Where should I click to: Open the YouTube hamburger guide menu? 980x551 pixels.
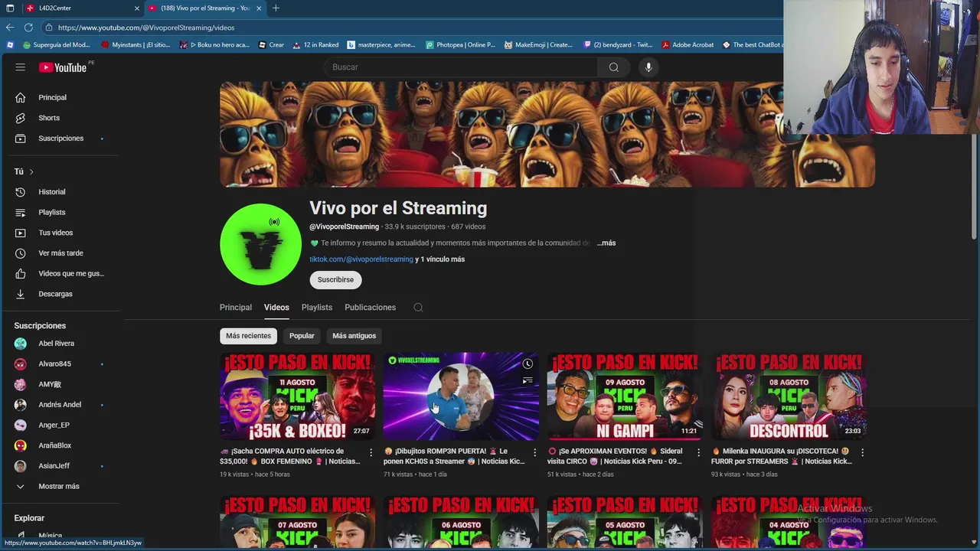21,67
